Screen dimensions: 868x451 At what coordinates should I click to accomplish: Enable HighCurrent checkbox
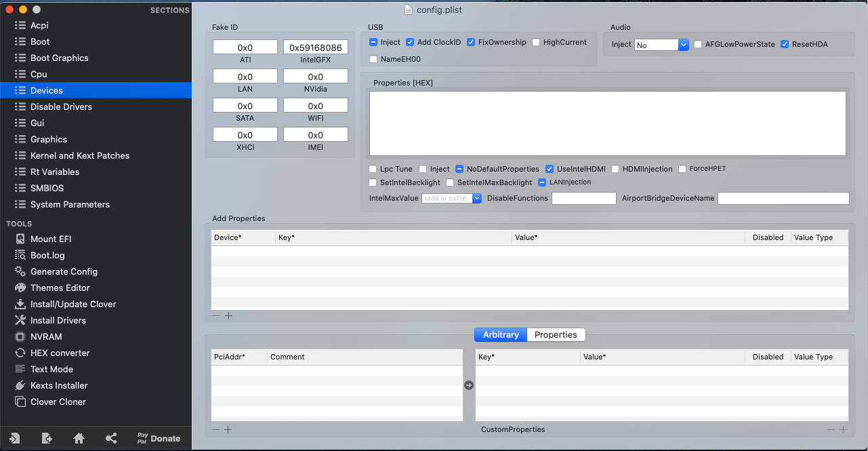(x=536, y=42)
